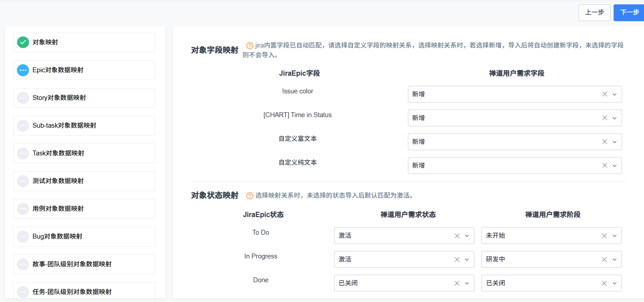
Task: Click the grey step icon beside Task对象数据映射
Action: (23, 153)
